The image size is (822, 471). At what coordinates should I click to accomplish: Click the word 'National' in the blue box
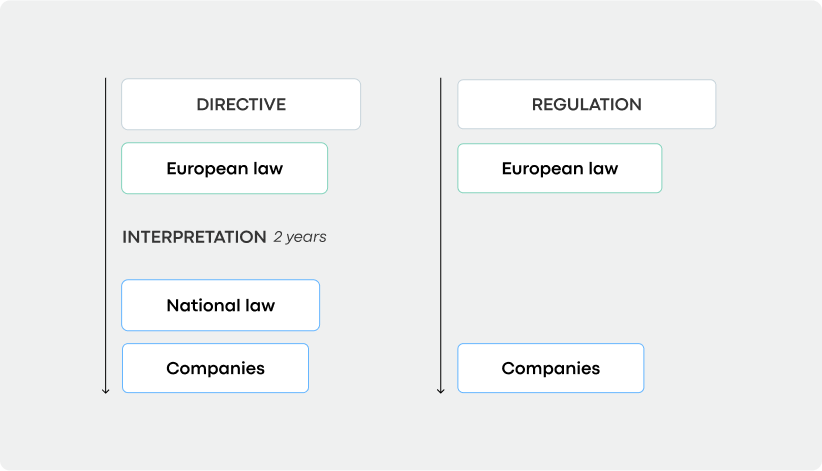point(203,305)
